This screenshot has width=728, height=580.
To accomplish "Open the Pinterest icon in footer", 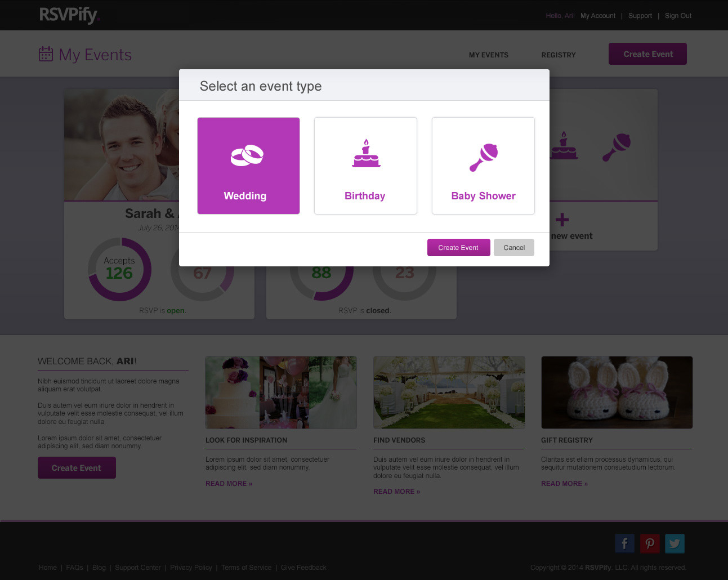I will pos(650,543).
